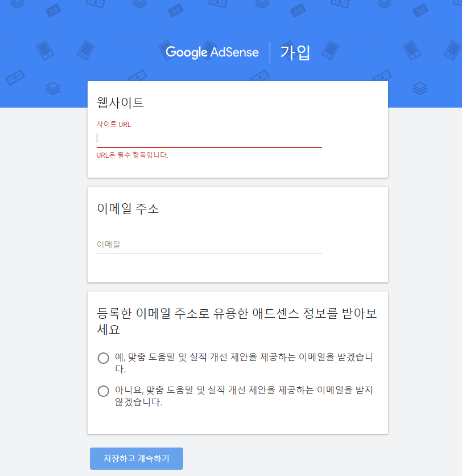The width and height of the screenshot is (462, 476).
Task: Select the '예, 맞춤 도움말' radio option
Action: pyautogui.click(x=104, y=358)
